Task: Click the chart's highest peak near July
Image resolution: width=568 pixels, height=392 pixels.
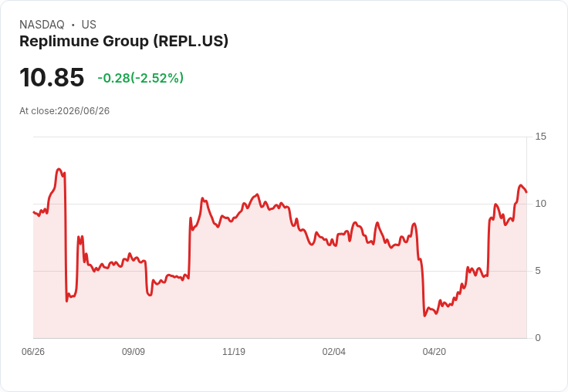Action: (59, 169)
